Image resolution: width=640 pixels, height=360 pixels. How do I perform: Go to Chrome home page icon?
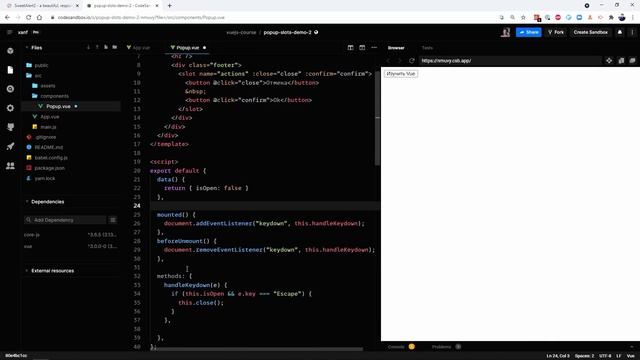coord(39,18)
